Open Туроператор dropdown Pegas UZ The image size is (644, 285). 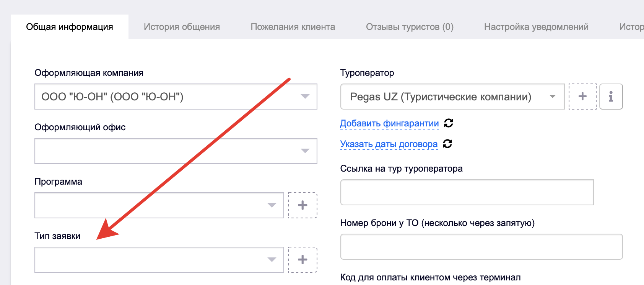(452, 97)
